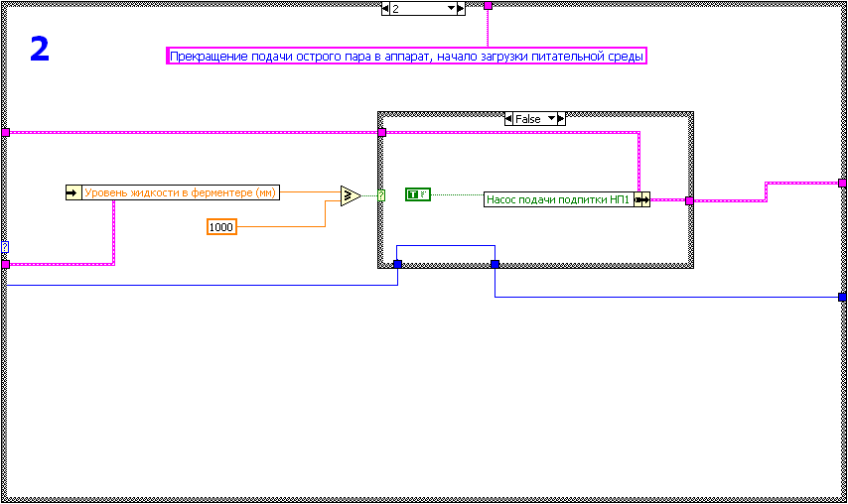
Task: Click the numeric constant 1000
Action: [x=221, y=227]
